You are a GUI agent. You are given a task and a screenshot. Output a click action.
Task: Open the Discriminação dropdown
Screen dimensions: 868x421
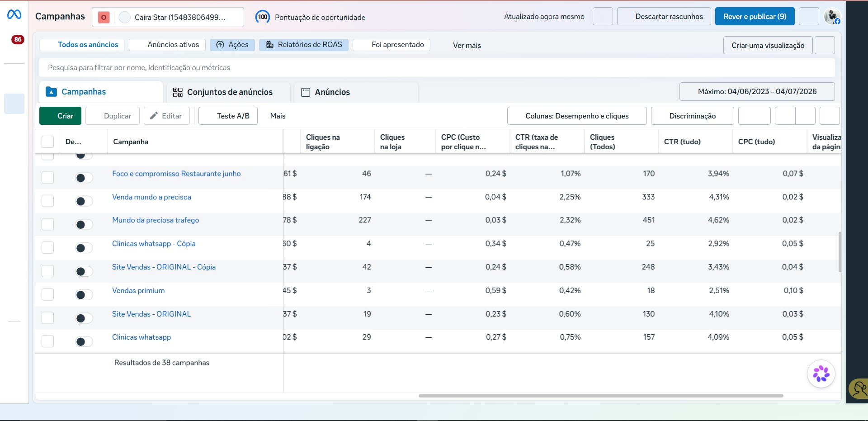click(x=692, y=116)
